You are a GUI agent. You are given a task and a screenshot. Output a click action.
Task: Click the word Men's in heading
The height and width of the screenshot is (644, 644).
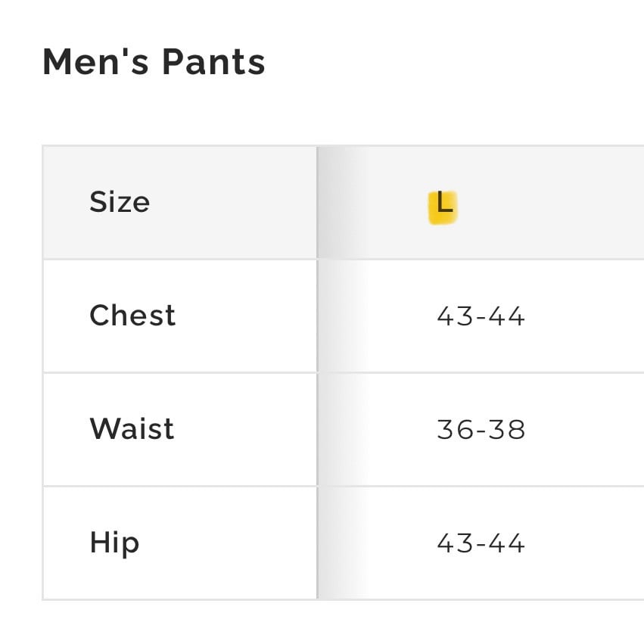[95, 62]
